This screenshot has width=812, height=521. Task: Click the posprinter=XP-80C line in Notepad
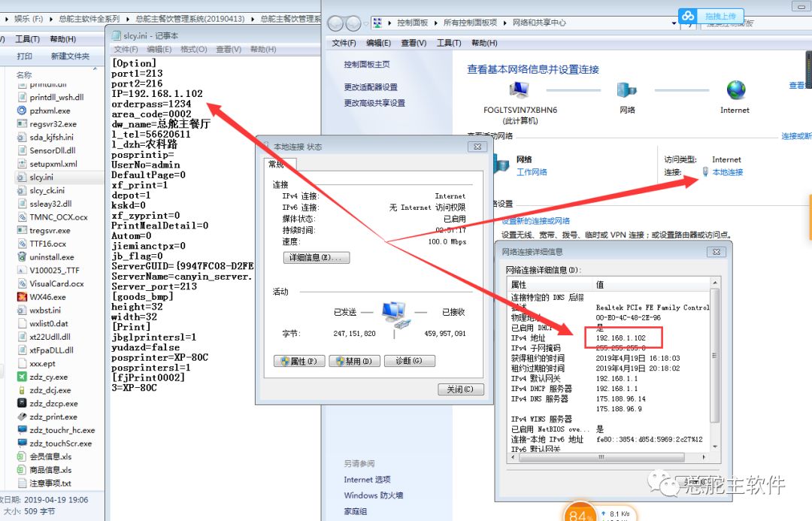159,357
